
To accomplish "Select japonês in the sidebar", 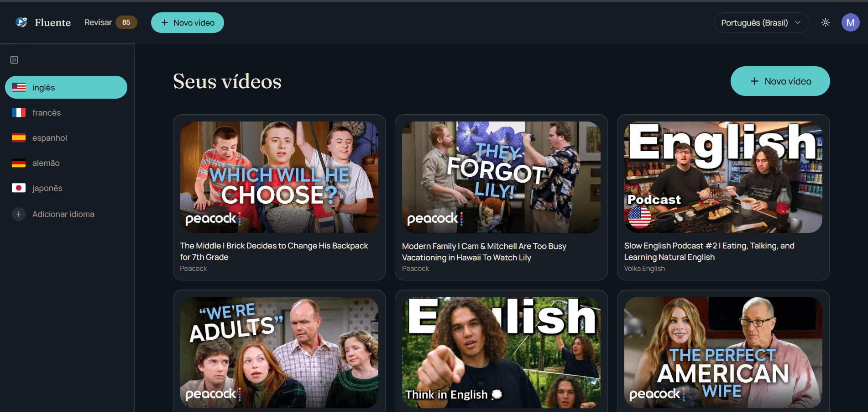I will click(66, 188).
